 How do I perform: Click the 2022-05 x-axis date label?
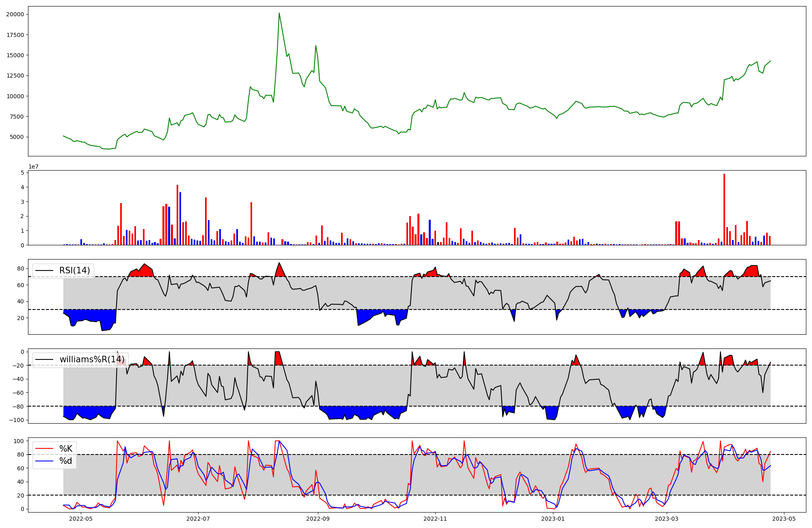[x=81, y=519]
